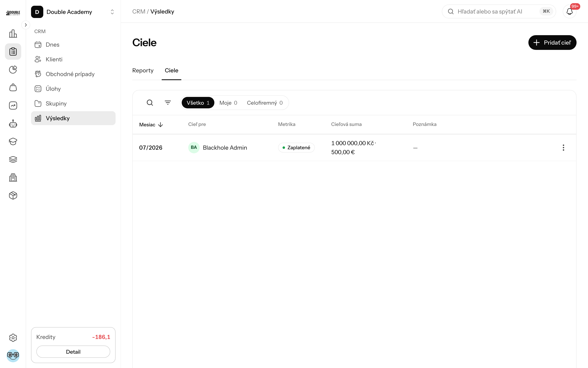Click the search icon in the goals table toolbar
The height and width of the screenshot is (368, 588).
click(150, 103)
